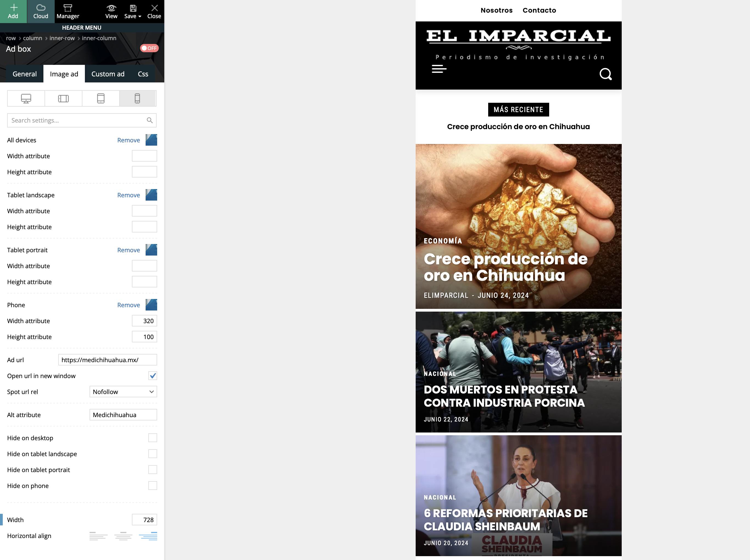
Task: Open the Contacto menu link
Action: pyautogui.click(x=539, y=10)
